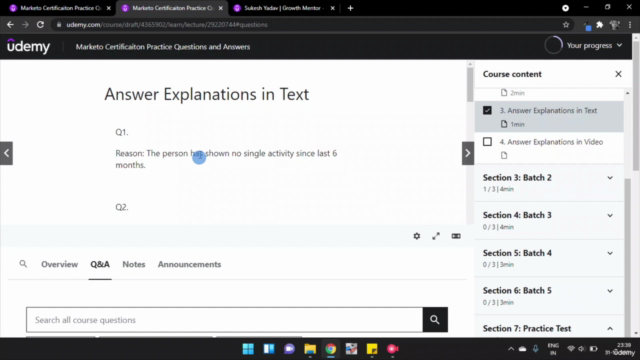The width and height of the screenshot is (640, 360).
Task: Bookmark page with star icon
Action: [x=566, y=24]
